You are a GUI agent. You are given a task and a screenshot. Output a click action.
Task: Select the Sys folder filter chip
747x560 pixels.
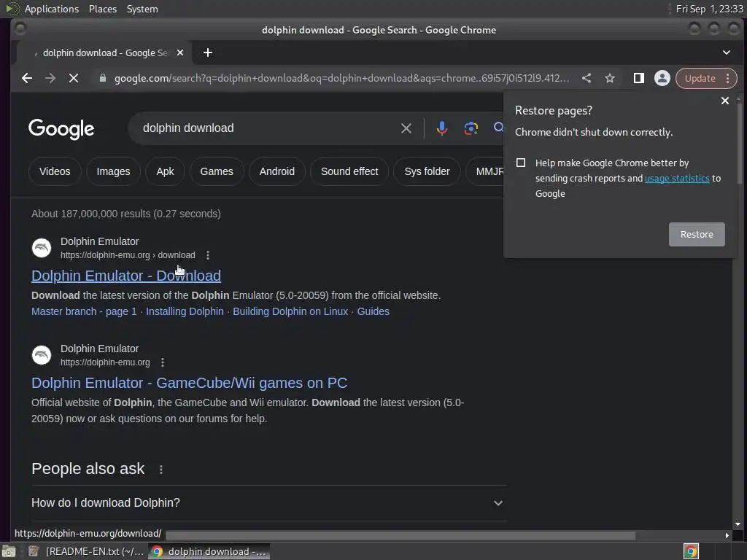(427, 171)
